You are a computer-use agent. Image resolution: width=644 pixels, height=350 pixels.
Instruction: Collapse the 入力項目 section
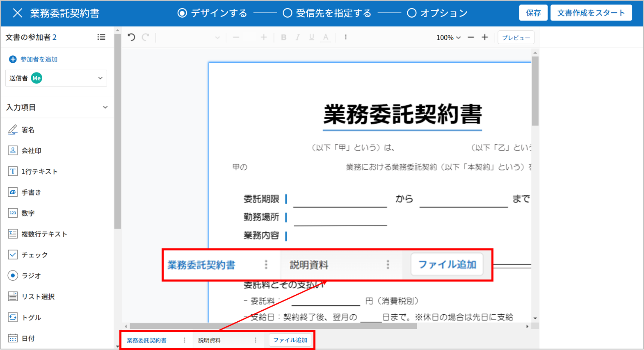[105, 107]
